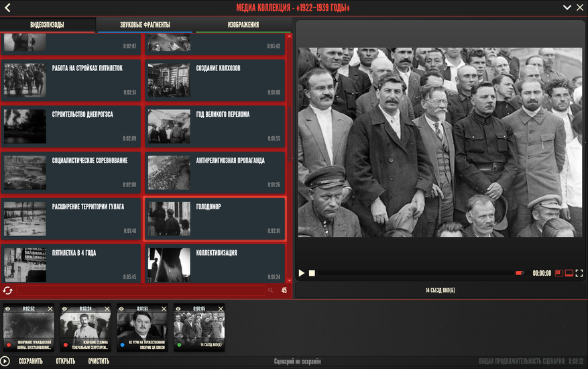Select the Пятилетка в 4 года video
588x369 pixels.
[70, 264]
